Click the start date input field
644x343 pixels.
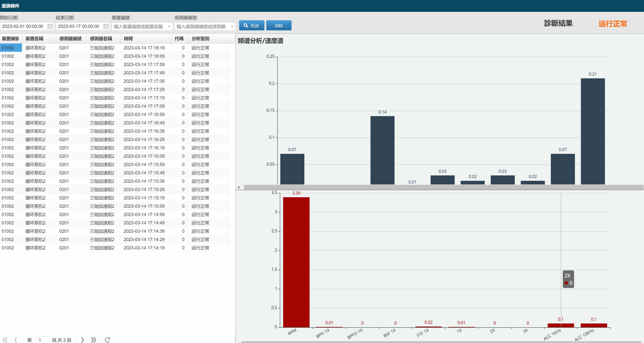point(23,26)
